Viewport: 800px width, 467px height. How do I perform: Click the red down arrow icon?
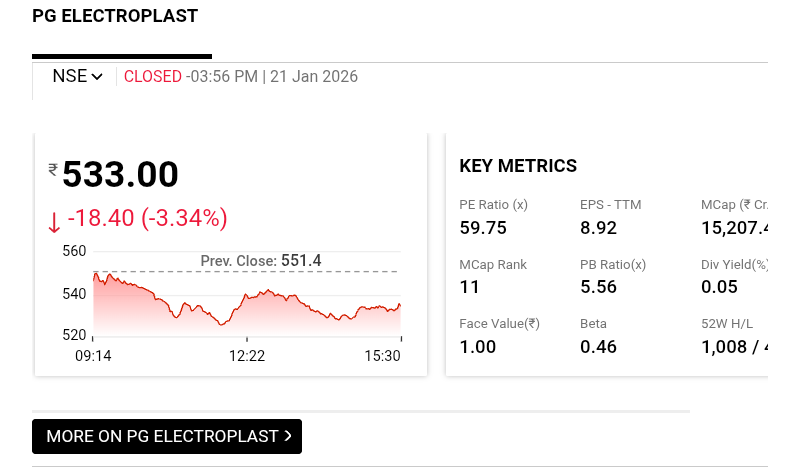[x=54, y=221]
